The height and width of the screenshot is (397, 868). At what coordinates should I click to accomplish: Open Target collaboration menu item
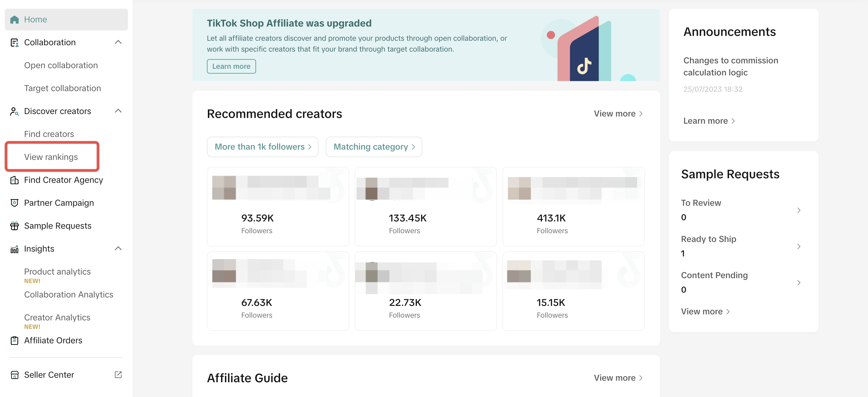62,88
